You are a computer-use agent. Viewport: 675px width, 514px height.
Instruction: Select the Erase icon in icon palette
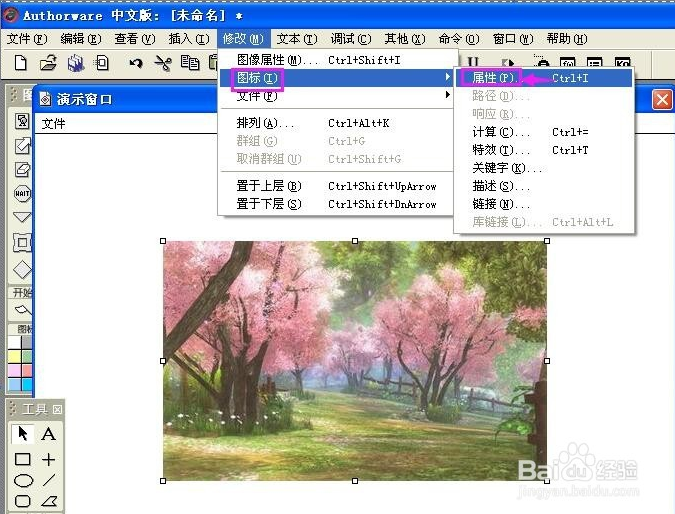tap(22, 169)
